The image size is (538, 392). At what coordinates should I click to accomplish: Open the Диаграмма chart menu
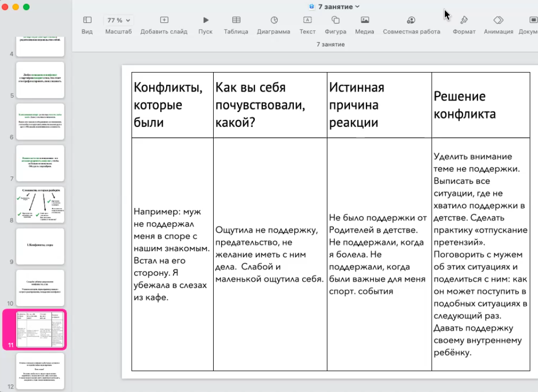tap(274, 25)
